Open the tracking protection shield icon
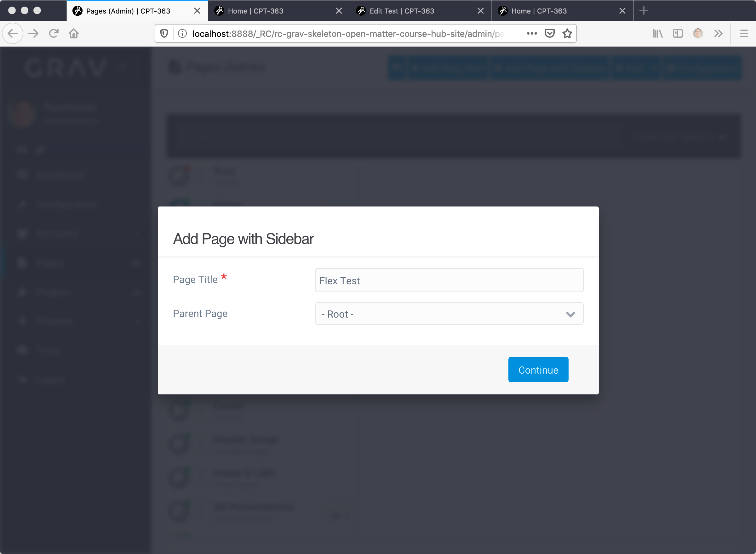The width and height of the screenshot is (756, 554). (x=164, y=33)
